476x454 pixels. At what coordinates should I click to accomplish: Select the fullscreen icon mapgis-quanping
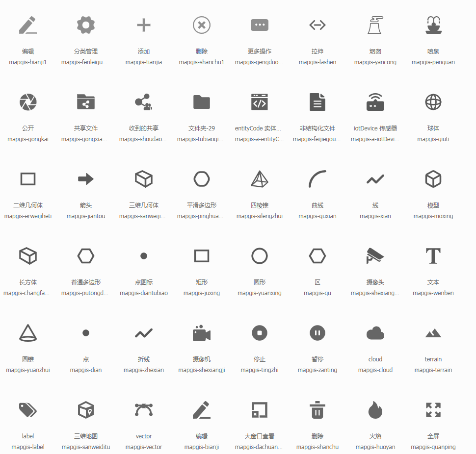pyautogui.click(x=433, y=410)
